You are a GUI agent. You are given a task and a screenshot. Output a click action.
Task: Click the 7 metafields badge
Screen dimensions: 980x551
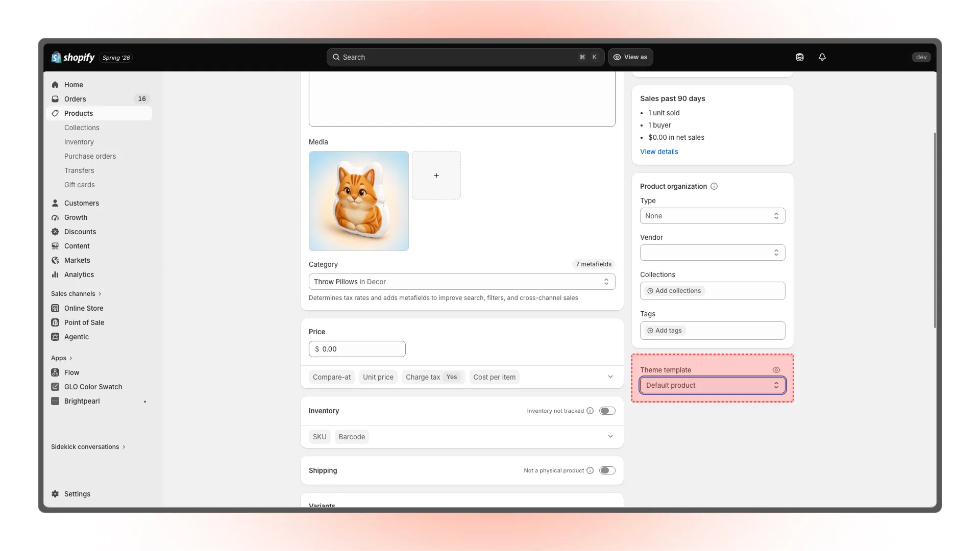coord(594,264)
